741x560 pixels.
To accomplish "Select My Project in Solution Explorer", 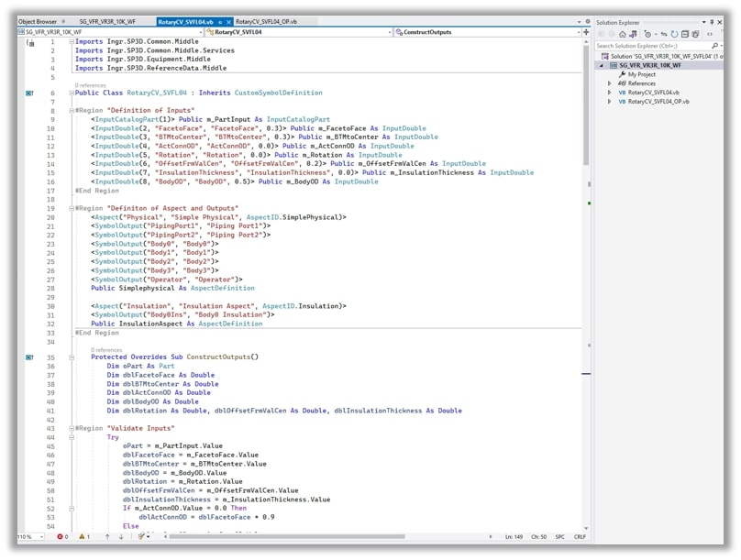I will pos(641,74).
